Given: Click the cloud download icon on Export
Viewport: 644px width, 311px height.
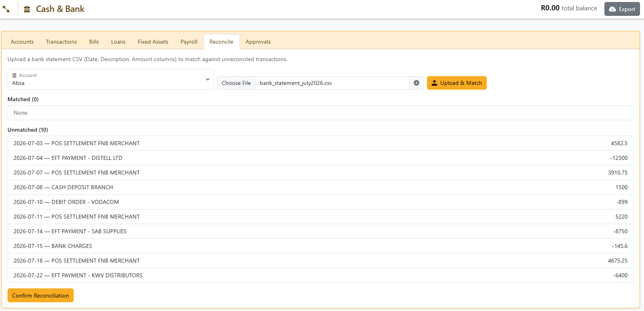Looking at the screenshot, I should (612, 9).
